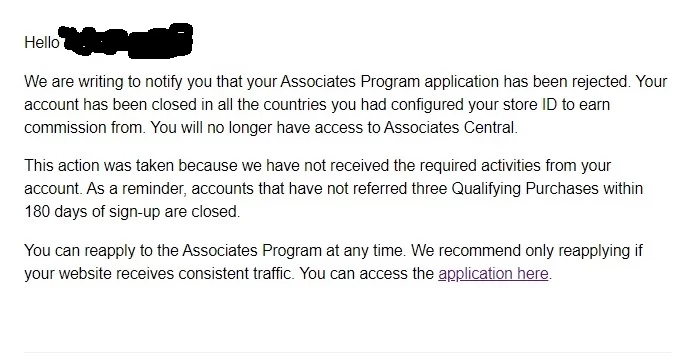Click the blacked-out recipient name
This screenshot has width=699, height=362.
(x=127, y=41)
